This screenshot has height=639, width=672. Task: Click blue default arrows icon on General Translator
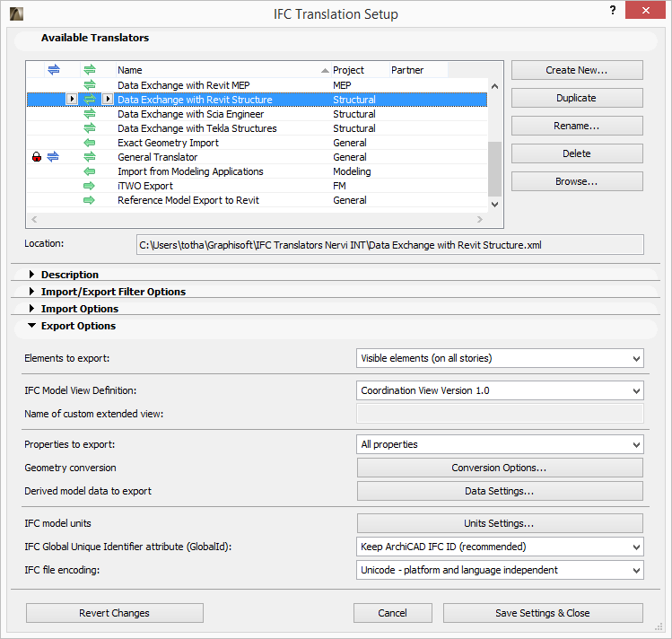coord(53,157)
